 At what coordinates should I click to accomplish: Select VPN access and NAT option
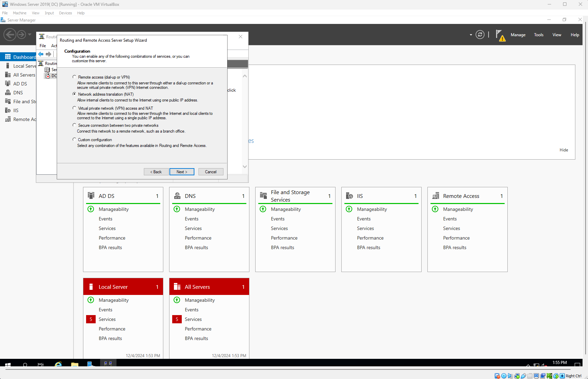74,108
